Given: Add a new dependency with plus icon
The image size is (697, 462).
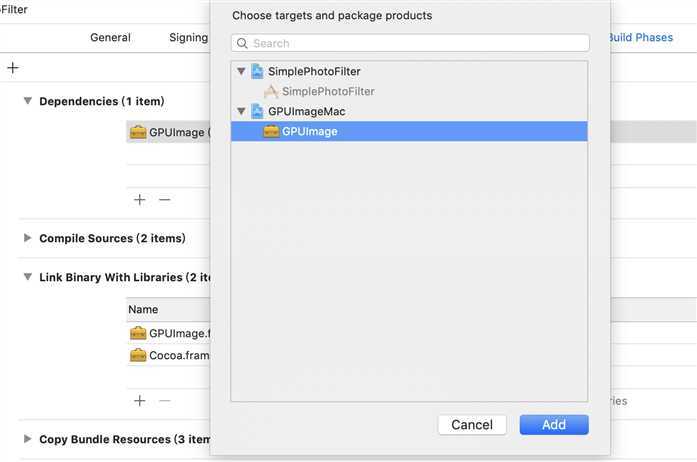Looking at the screenshot, I should [x=140, y=200].
